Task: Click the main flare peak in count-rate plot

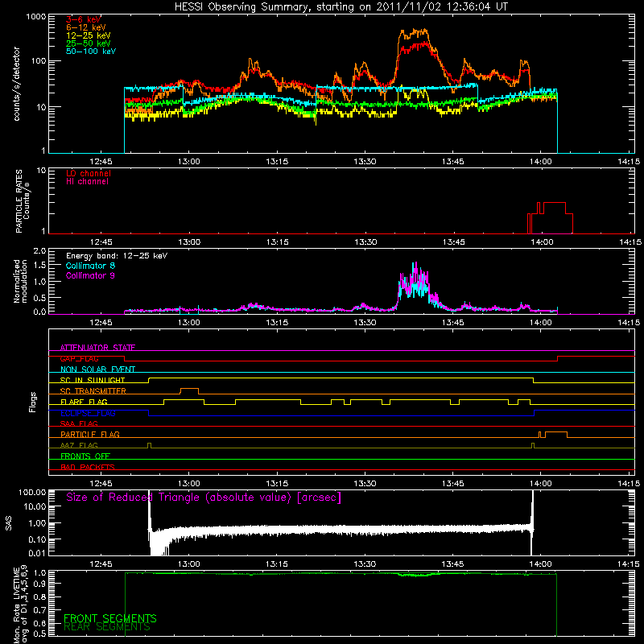Action: (x=414, y=33)
